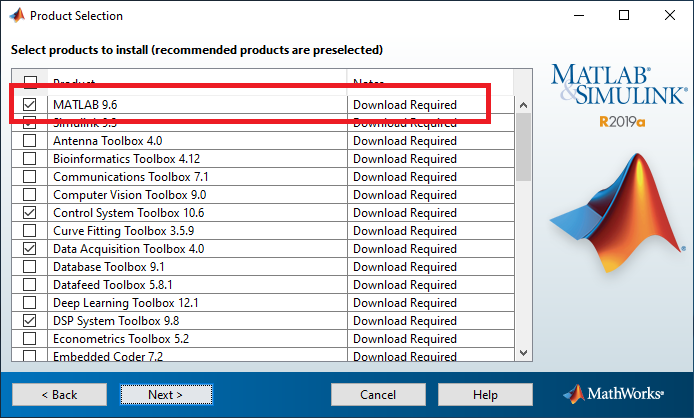The image size is (694, 418).
Task: Click the R2019a release label
Action: (x=622, y=121)
